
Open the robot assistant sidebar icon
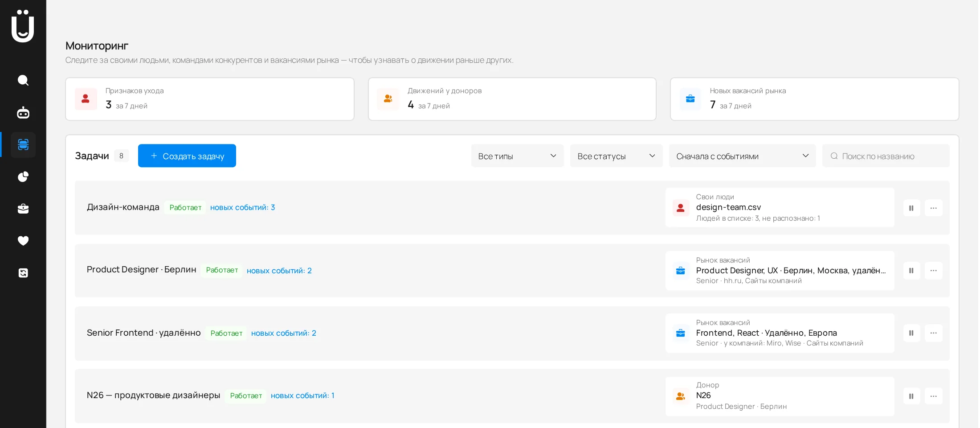(23, 113)
